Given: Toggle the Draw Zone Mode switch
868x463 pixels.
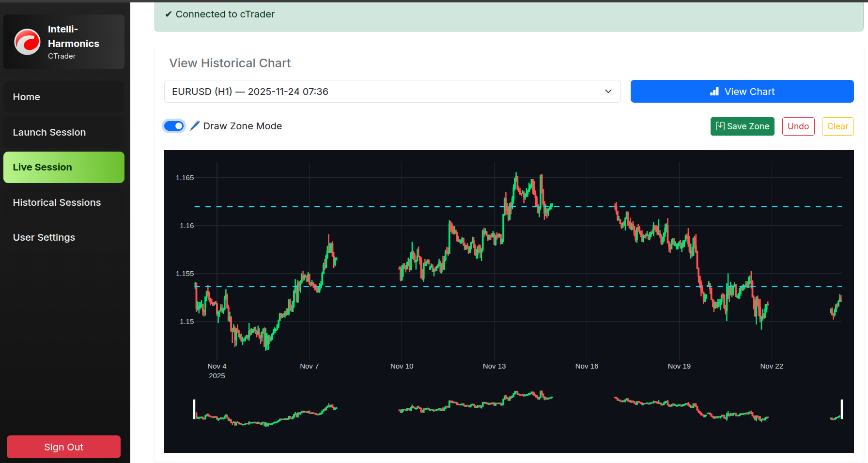Looking at the screenshot, I should (174, 126).
